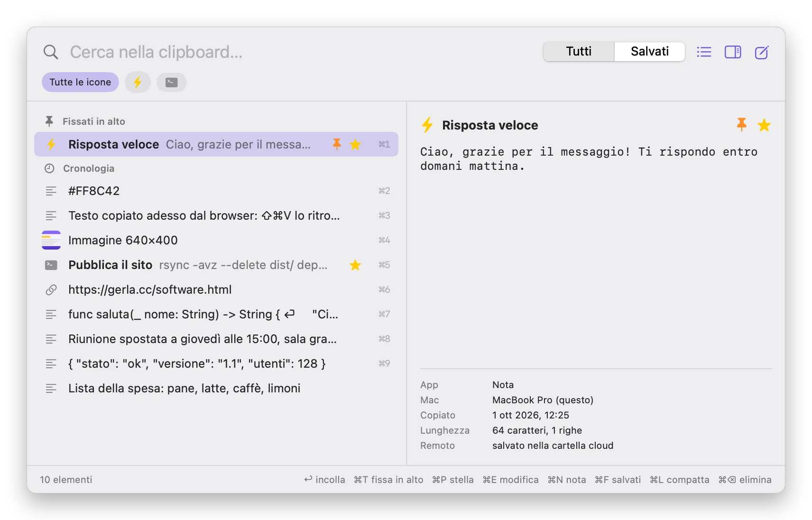Open the https://gerla.cc/software.html entry
This screenshot has width=812, height=520.
click(x=216, y=289)
